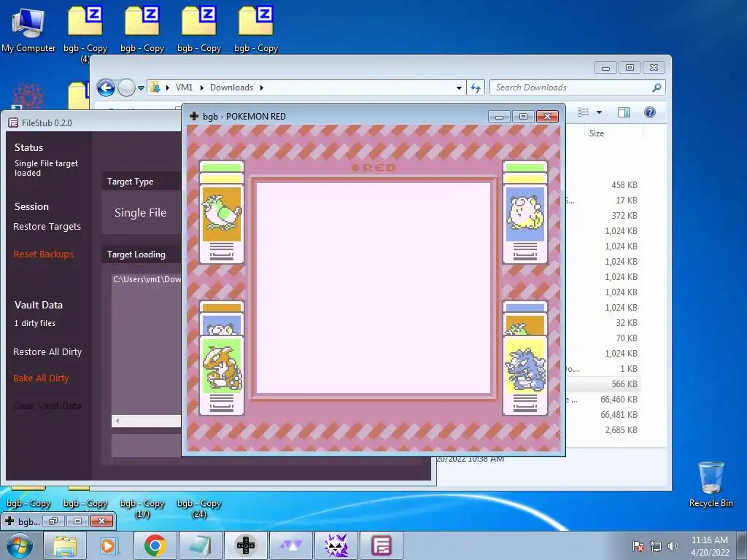Click the network tray icon
The width and height of the screenshot is (747, 560).
(656, 546)
